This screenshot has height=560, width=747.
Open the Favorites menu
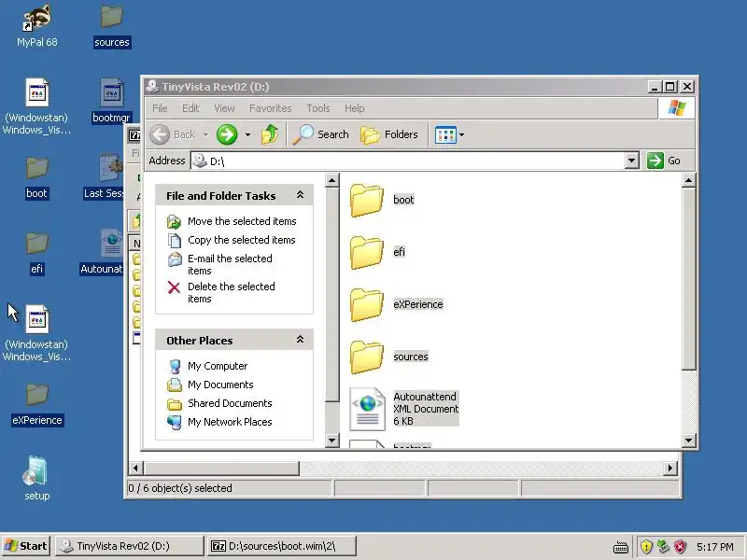point(270,108)
